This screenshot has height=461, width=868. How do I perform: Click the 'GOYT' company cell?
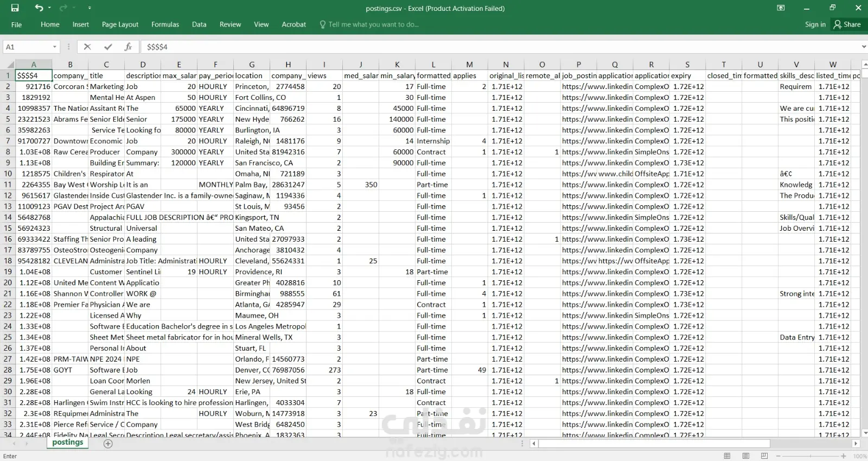point(70,370)
